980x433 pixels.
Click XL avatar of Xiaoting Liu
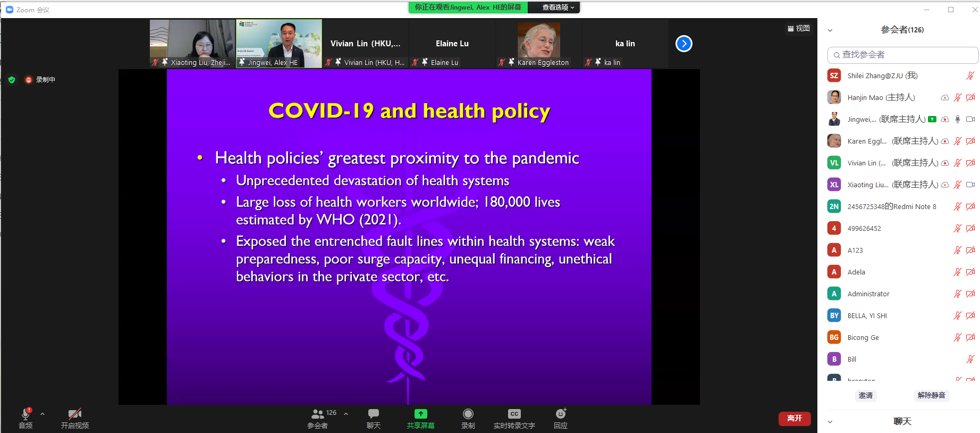pos(834,185)
